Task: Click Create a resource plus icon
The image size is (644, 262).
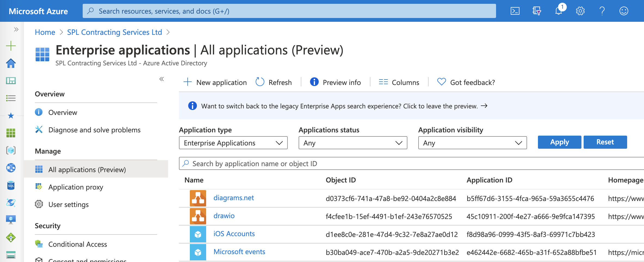Action: pyautogui.click(x=11, y=46)
